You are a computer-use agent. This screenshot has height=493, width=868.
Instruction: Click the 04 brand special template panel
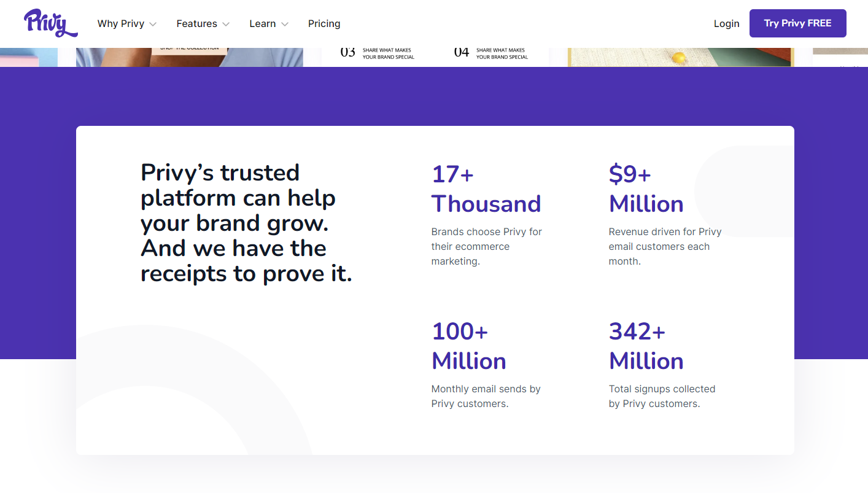(x=491, y=54)
